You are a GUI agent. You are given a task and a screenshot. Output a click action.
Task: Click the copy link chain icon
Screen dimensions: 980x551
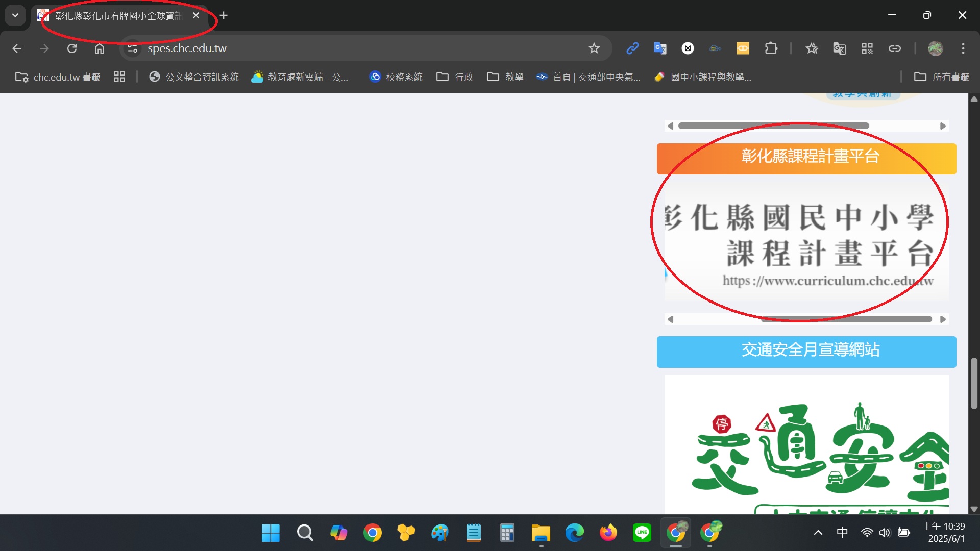895,48
